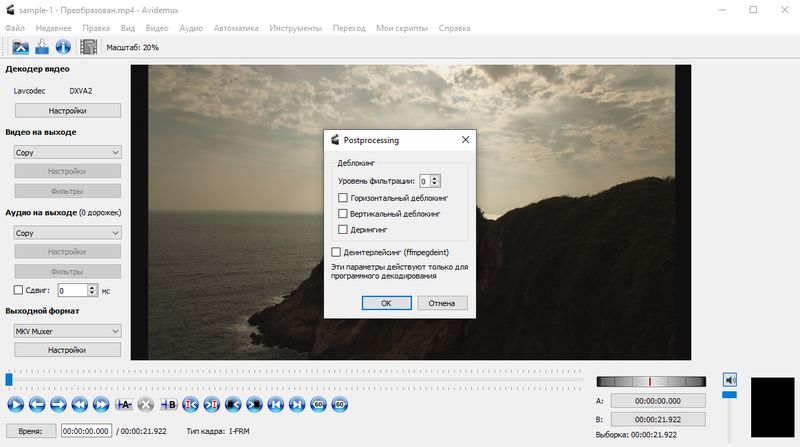Set selection start marker A
This screenshot has height=447, width=800.
pos(124,404)
